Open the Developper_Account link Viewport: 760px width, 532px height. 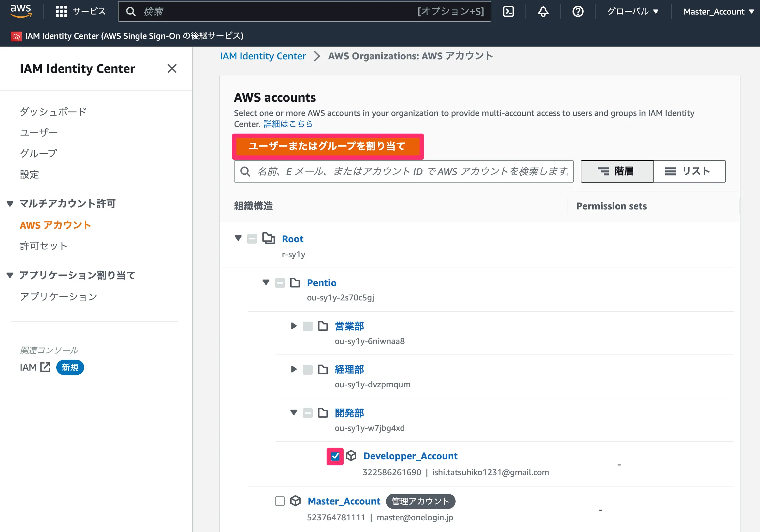(x=410, y=456)
